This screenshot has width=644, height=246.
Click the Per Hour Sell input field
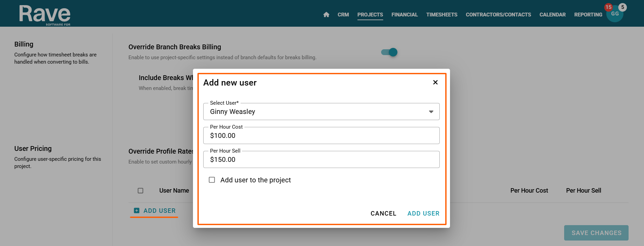321,160
